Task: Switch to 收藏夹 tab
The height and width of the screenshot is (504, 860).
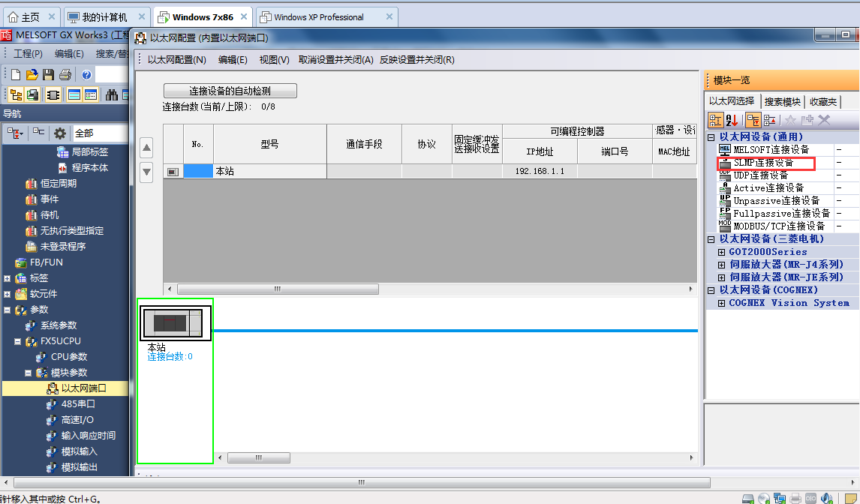Action: tap(822, 102)
